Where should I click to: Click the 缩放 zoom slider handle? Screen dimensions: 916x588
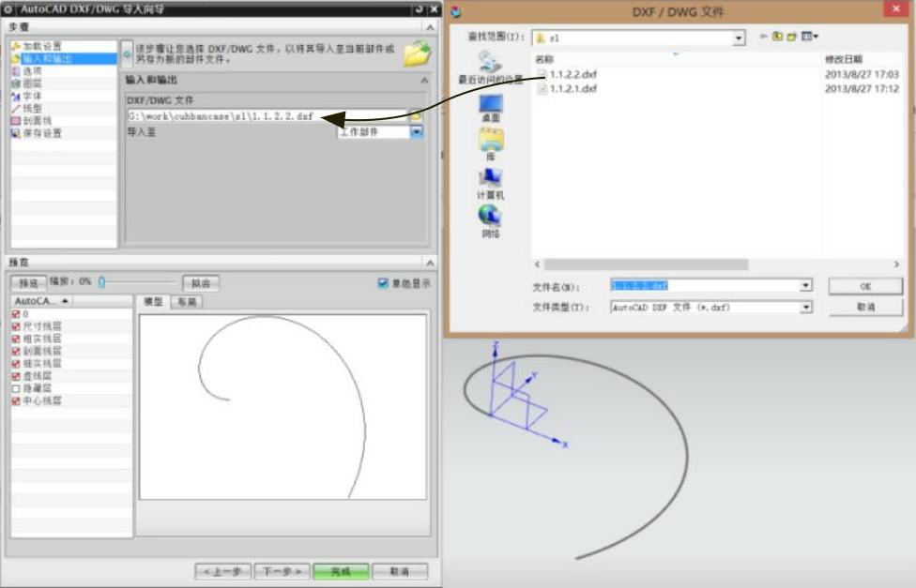point(101,282)
